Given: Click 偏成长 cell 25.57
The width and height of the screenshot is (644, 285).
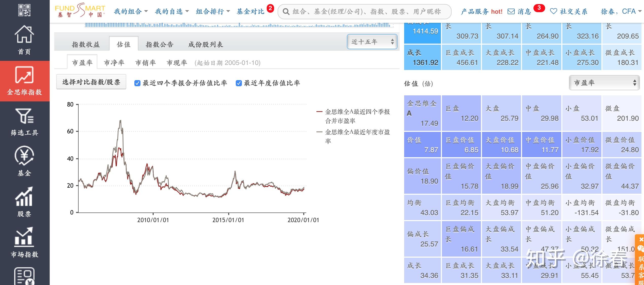Looking at the screenshot, I should pos(422,239).
